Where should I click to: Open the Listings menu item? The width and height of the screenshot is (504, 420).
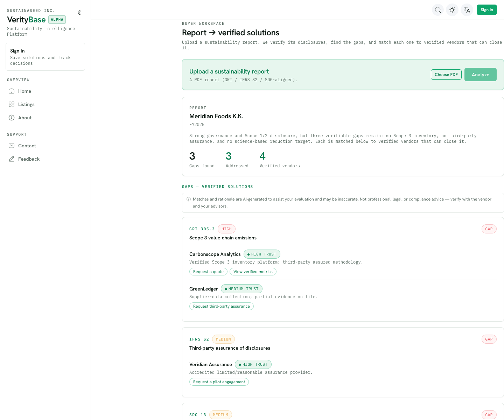pyautogui.click(x=45, y=104)
